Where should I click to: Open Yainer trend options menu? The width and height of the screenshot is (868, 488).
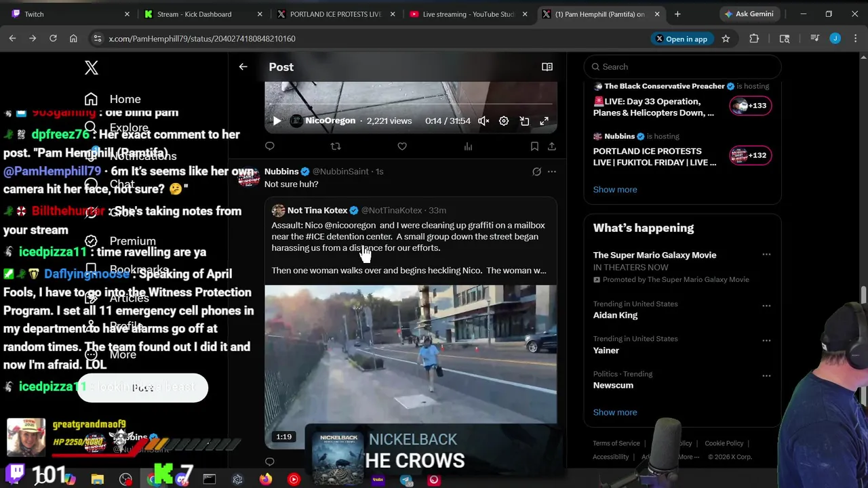tap(766, 341)
